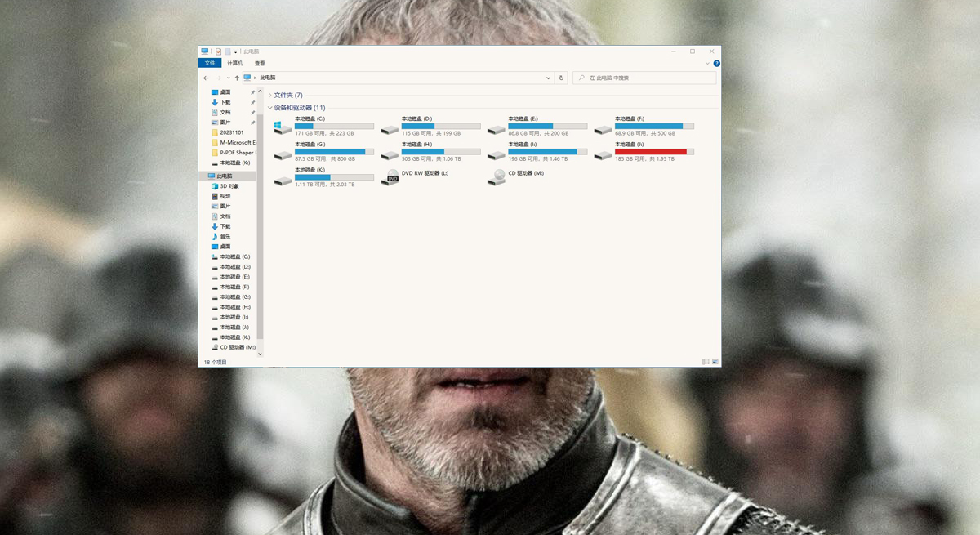Expand the 文件夹 (7) group
The image size is (980, 535).
click(x=269, y=96)
